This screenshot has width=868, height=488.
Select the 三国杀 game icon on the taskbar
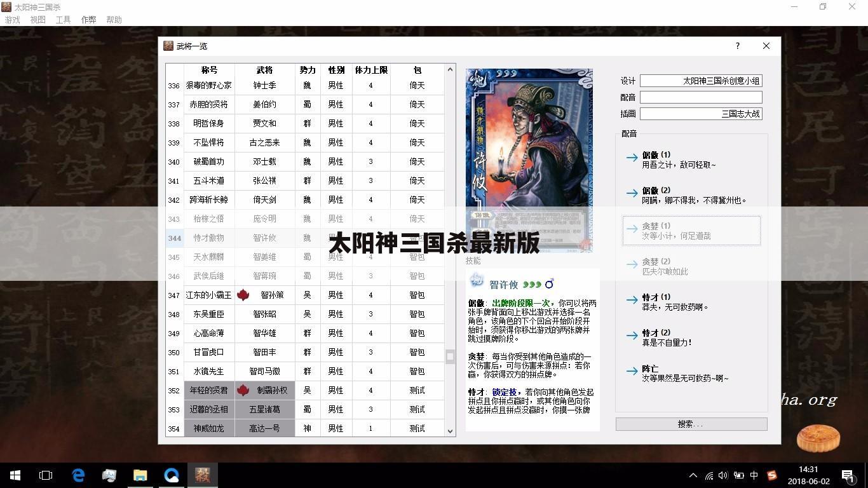click(202, 475)
